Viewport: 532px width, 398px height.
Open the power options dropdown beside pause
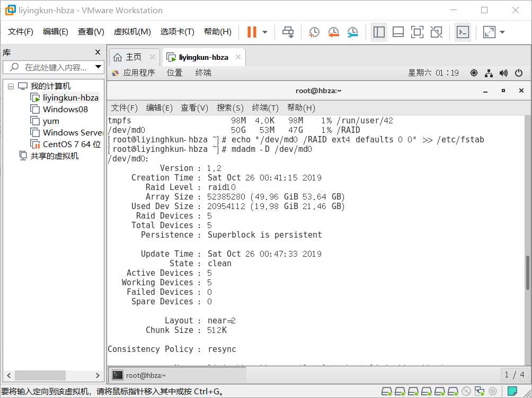point(265,32)
